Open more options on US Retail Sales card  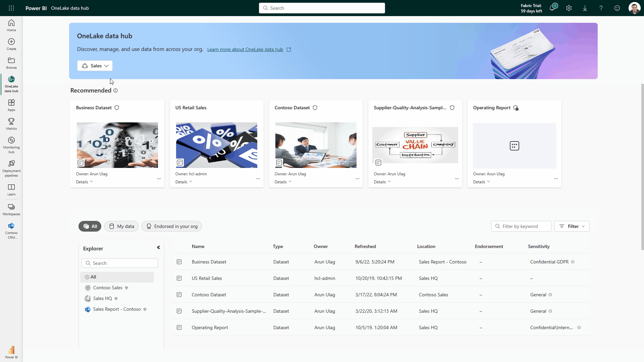coord(258,179)
